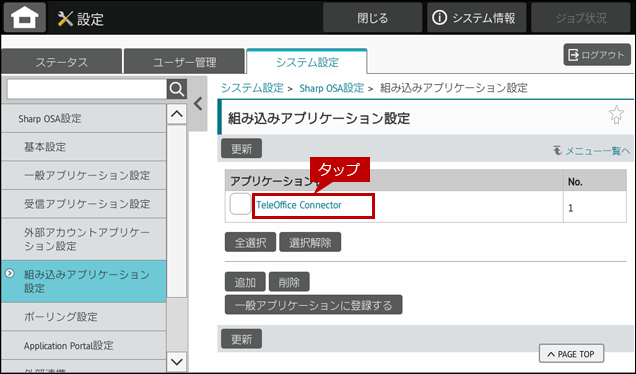The width and height of the screenshot is (636, 374).
Task: Click the upper 更新 button
Action: (x=241, y=148)
